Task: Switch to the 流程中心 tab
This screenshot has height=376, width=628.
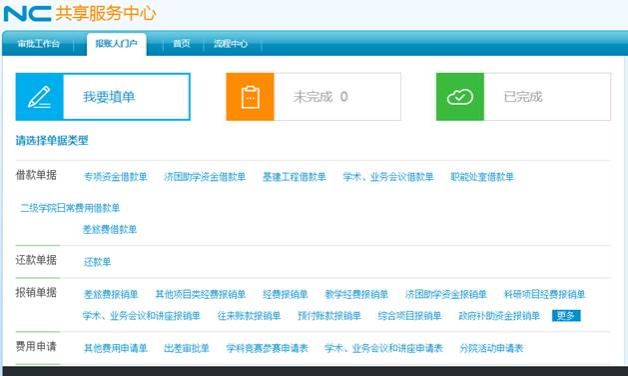Action: [231, 44]
